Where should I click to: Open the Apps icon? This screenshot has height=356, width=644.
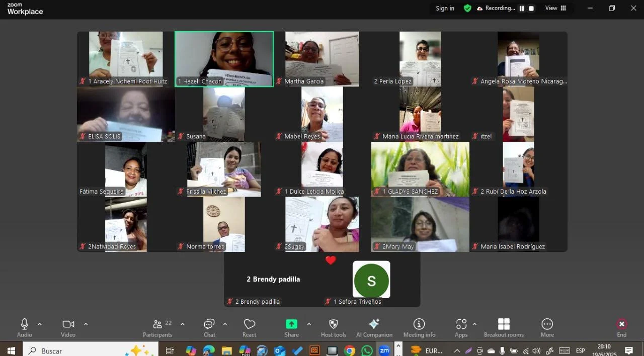pos(461,324)
